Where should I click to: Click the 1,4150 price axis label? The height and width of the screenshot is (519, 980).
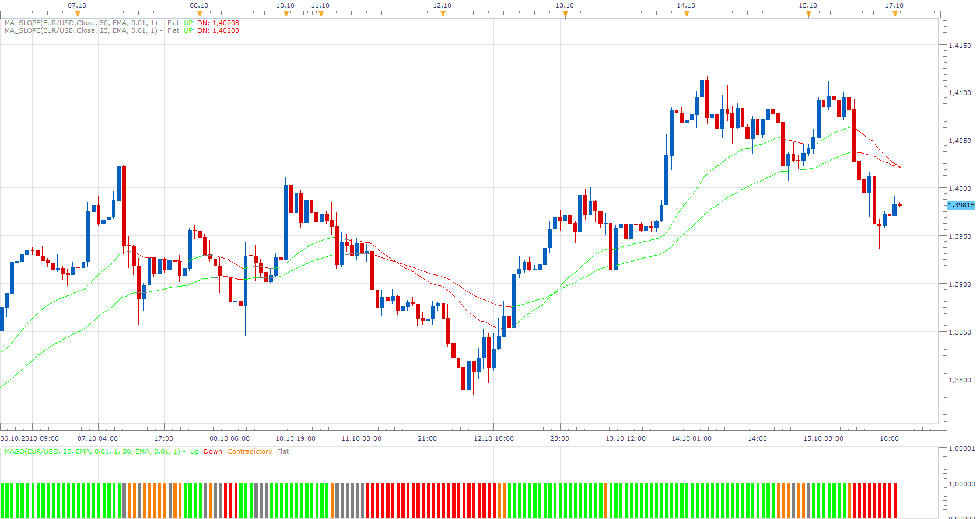click(x=960, y=45)
